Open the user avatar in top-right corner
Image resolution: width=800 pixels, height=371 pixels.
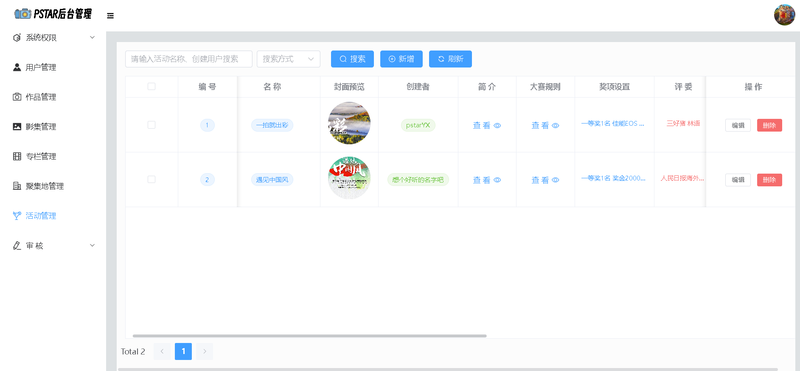784,15
